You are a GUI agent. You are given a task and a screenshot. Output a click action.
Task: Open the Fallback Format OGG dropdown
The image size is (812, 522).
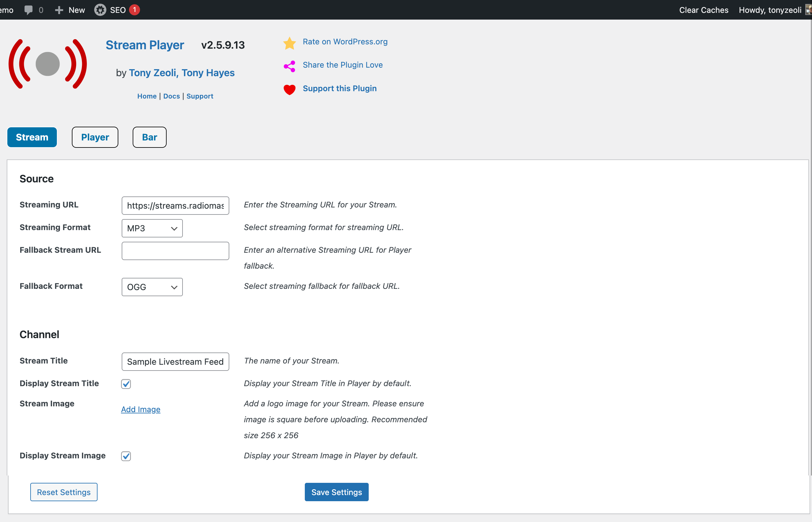click(x=152, y=287)
